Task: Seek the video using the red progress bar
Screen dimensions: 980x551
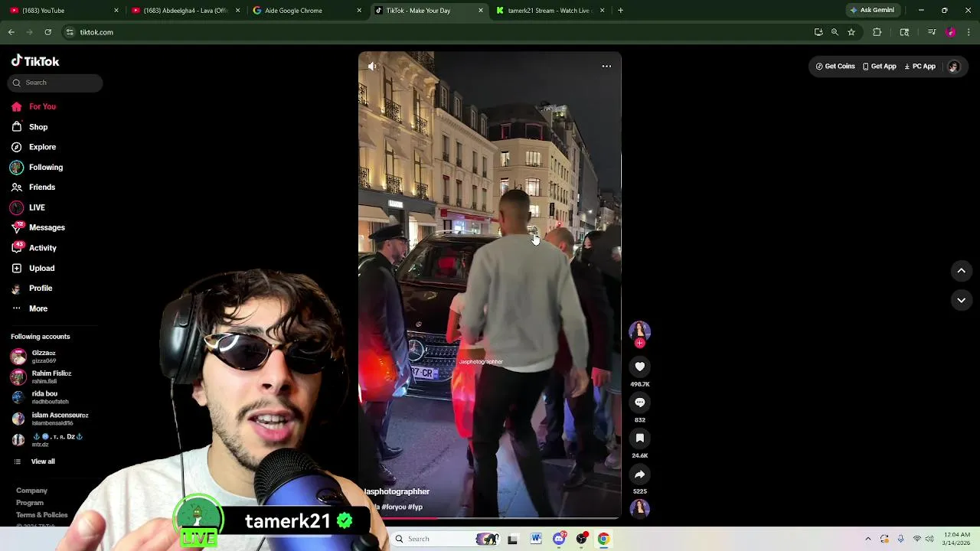Action: (490, 518)
